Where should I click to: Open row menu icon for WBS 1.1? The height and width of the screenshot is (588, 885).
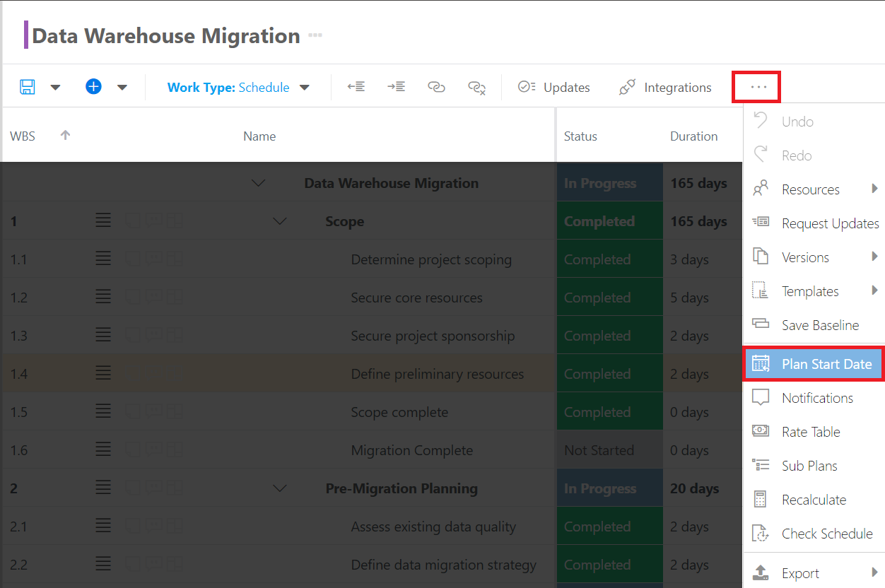point(103,259)
